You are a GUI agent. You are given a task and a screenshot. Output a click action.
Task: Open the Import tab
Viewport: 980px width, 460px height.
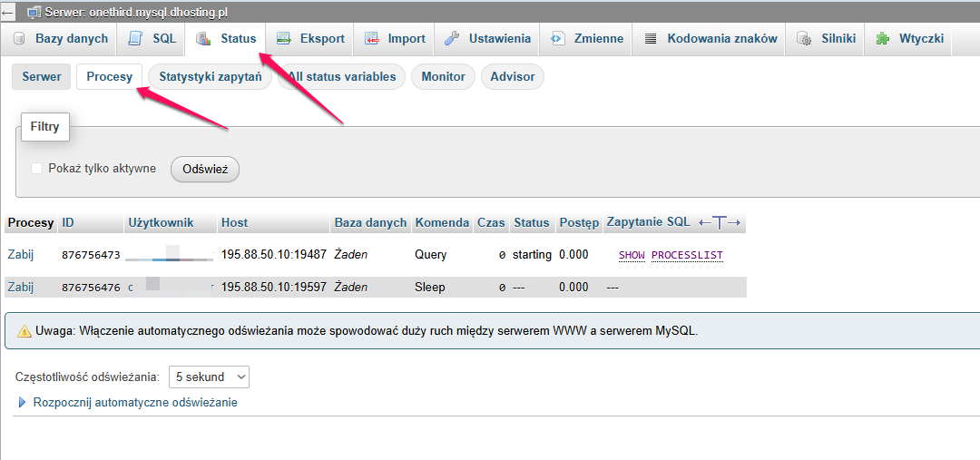pyautogui.click(x=396, y=39)
